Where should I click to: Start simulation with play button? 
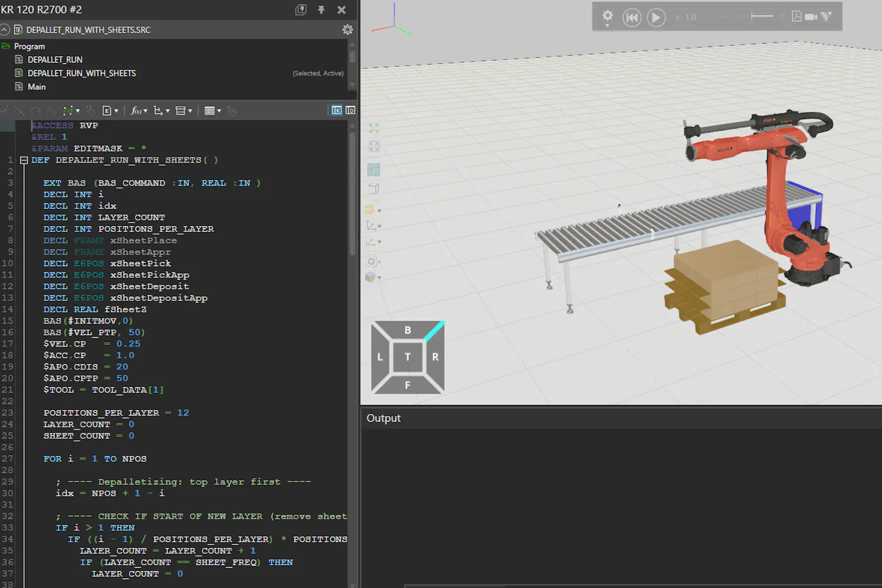click(x=656, y=18)
